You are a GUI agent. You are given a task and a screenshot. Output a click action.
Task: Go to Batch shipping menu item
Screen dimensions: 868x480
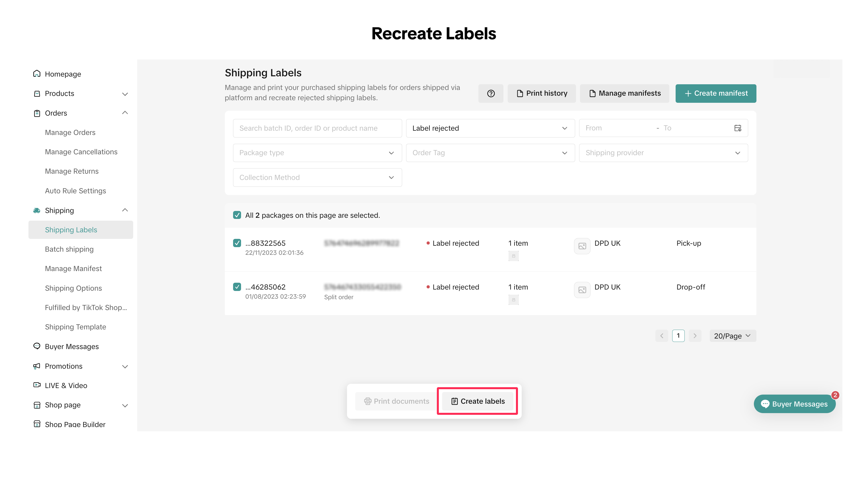click(69, 249)
